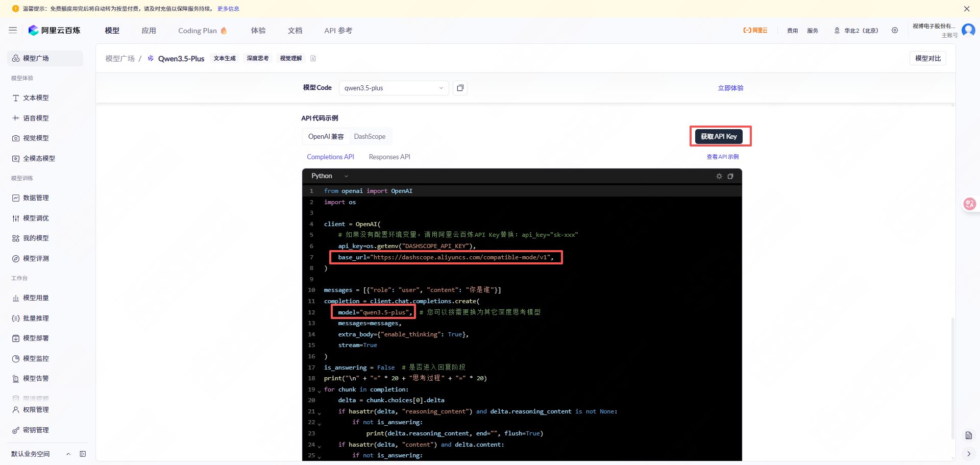
Task: Open the 华北2（北京）region selector
Action: pos(856,30)
